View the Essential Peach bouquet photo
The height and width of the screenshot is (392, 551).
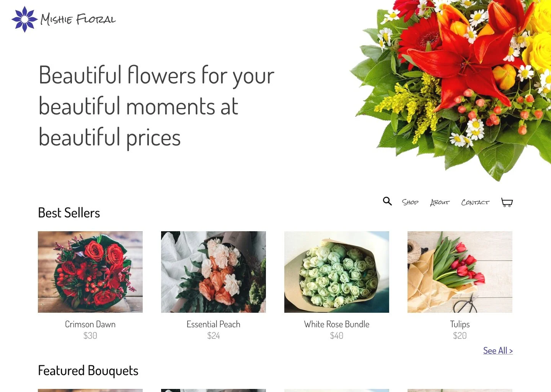click(x=214, y=272)
